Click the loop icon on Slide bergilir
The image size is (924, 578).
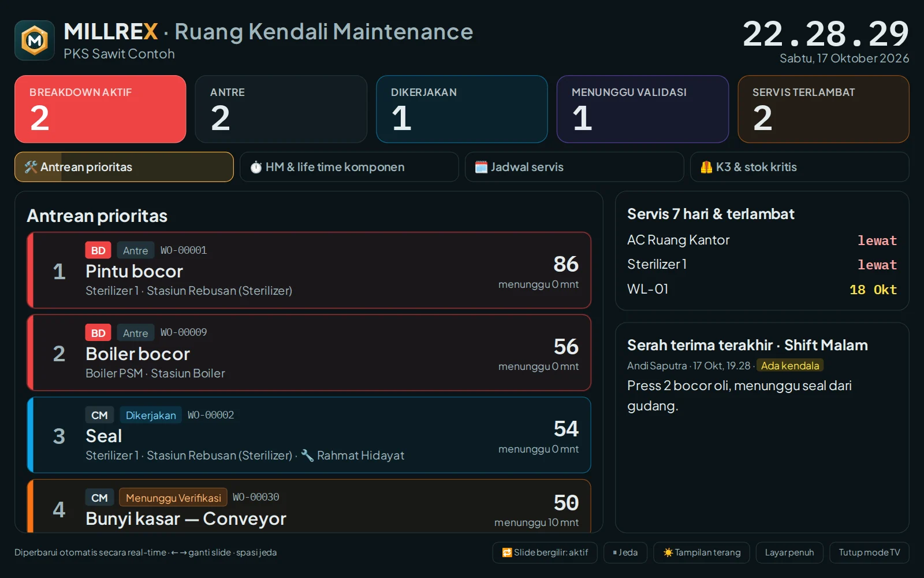[x=507, y=553]
